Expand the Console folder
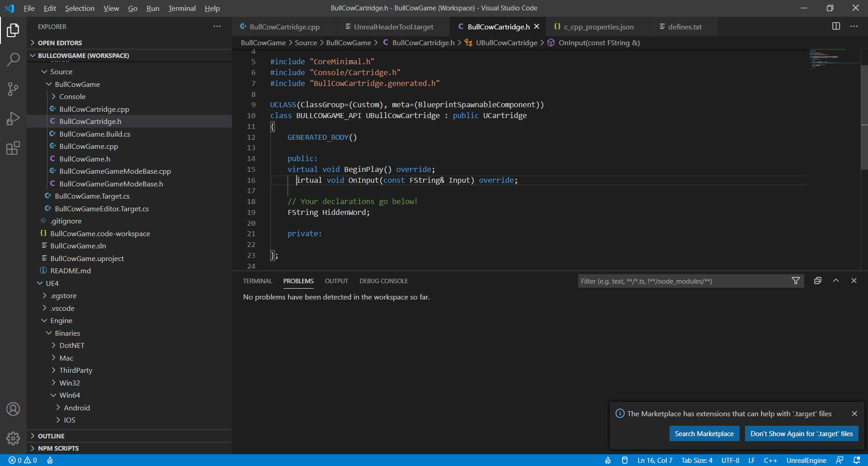This screenshot has height=466, width=868. (72, 96)
